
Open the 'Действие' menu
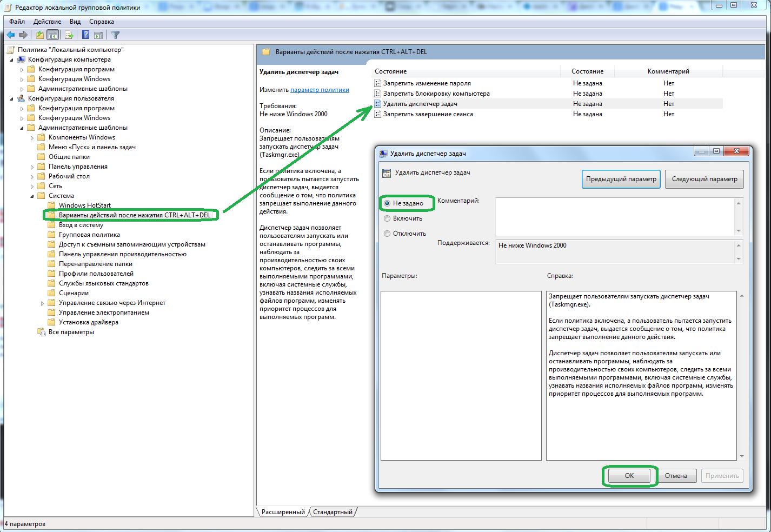pos(47,22)
